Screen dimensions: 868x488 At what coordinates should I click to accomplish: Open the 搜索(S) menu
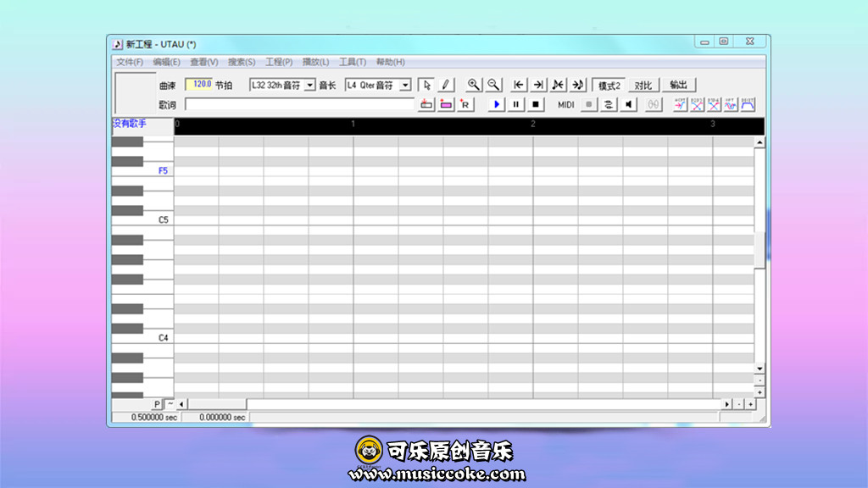coord(242,62)
